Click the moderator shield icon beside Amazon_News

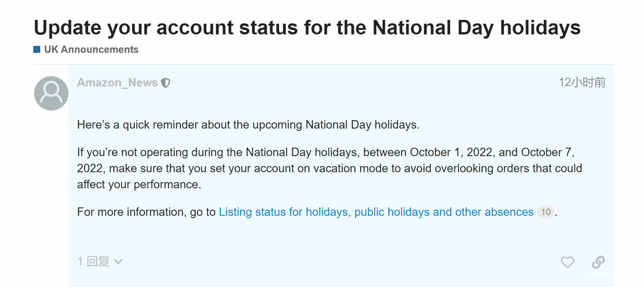166,83
